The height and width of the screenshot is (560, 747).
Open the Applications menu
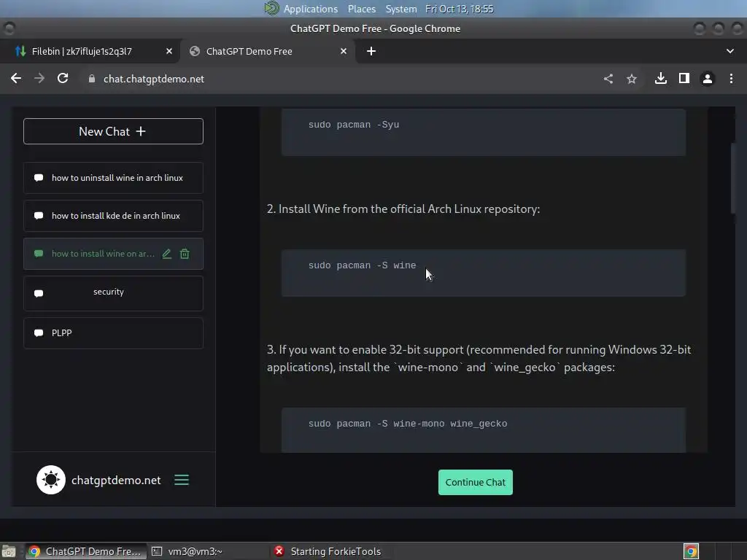[311, 9]
